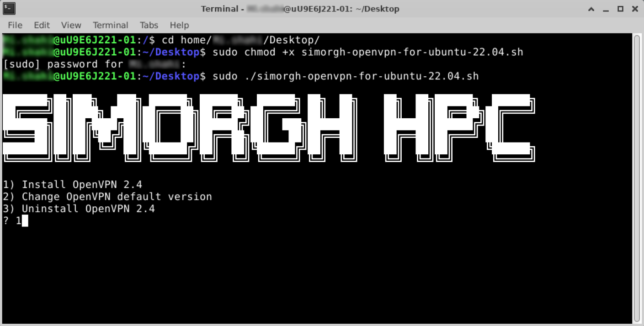Click the '? 1' input prompt line
The width and height of the screenshot is (644, 326).
click(x=16, y=221)
